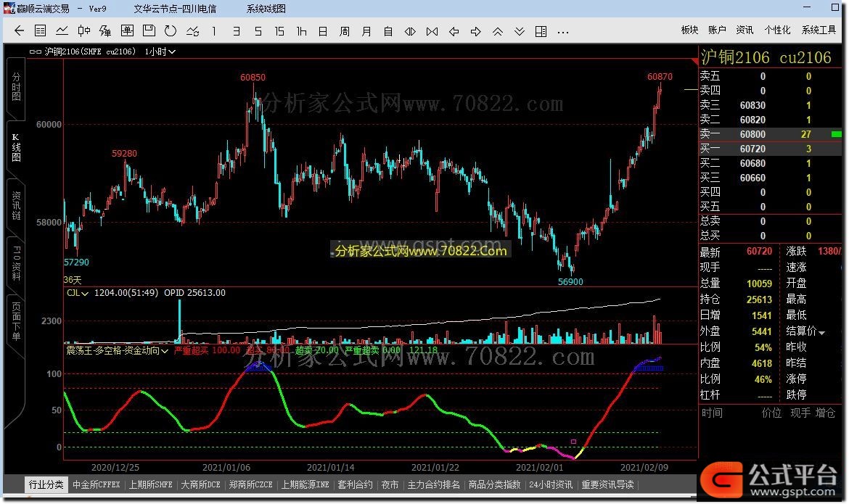Open the F10资料 side tab

coord(16,263)
